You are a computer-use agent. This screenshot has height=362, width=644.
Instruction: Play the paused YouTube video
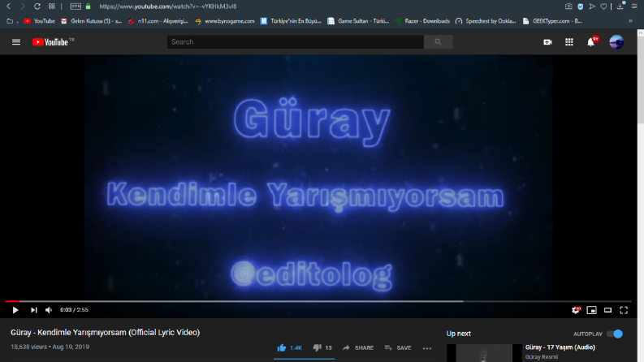(15, 310)
